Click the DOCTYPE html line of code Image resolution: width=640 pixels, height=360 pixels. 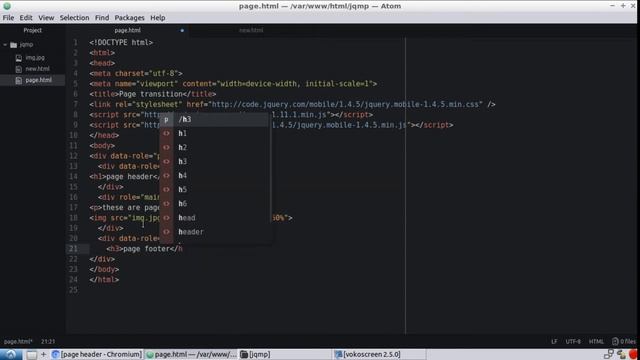click(x=121, y=42)
